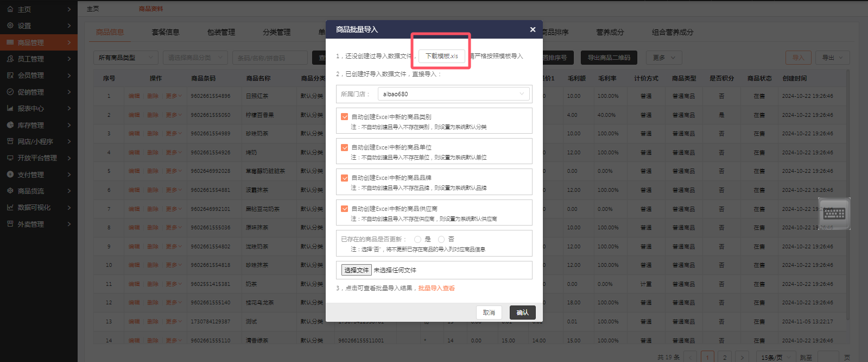Click the 下载模板.xls button

pos(441,56)
